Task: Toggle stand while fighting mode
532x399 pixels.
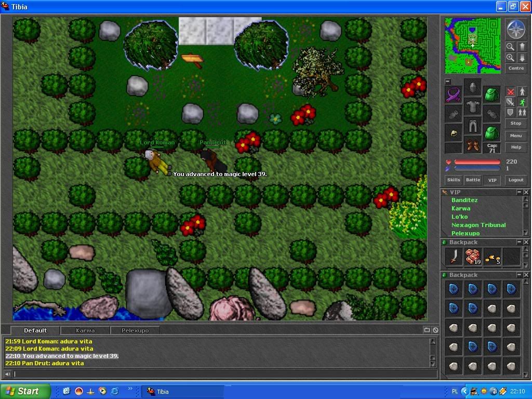Action: tap(522, 91)
